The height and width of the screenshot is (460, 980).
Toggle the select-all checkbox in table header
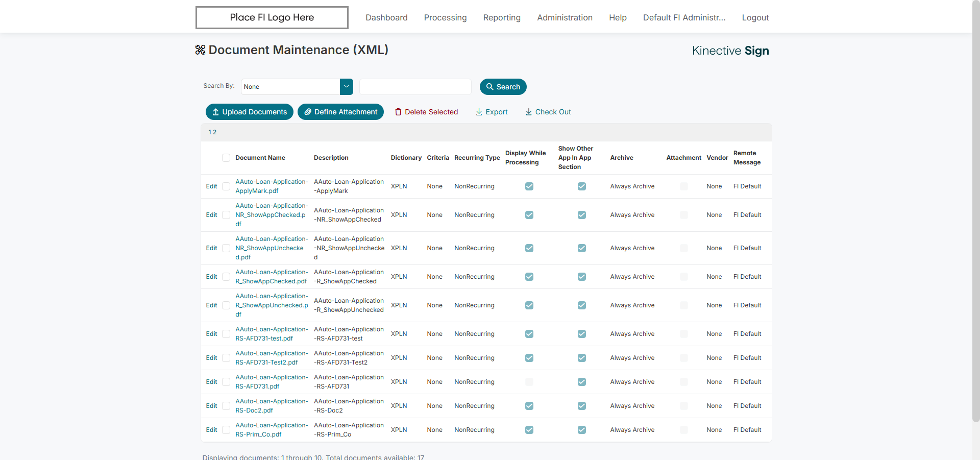pyautogui.click(x=226, y=158)
